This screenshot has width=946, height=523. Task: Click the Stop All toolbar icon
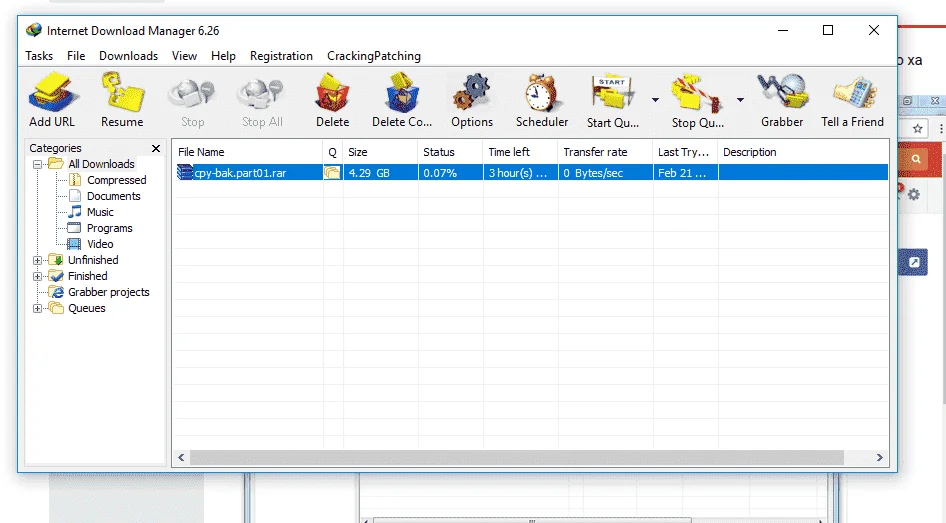point(262,100)
